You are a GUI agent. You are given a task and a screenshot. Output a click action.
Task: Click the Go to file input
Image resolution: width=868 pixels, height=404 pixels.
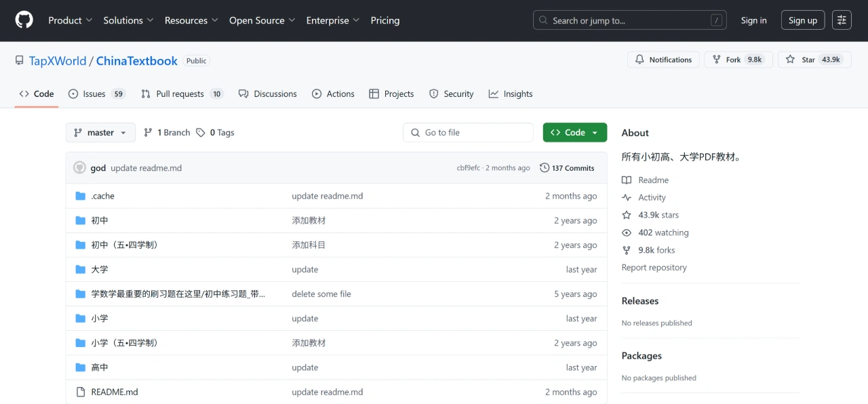coord(468,133)
